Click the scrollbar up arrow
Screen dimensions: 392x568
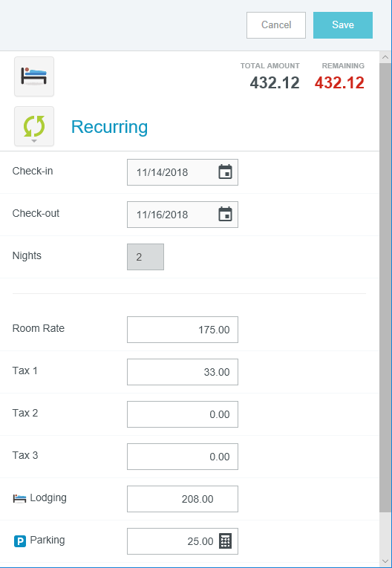(x=385, y=57)
